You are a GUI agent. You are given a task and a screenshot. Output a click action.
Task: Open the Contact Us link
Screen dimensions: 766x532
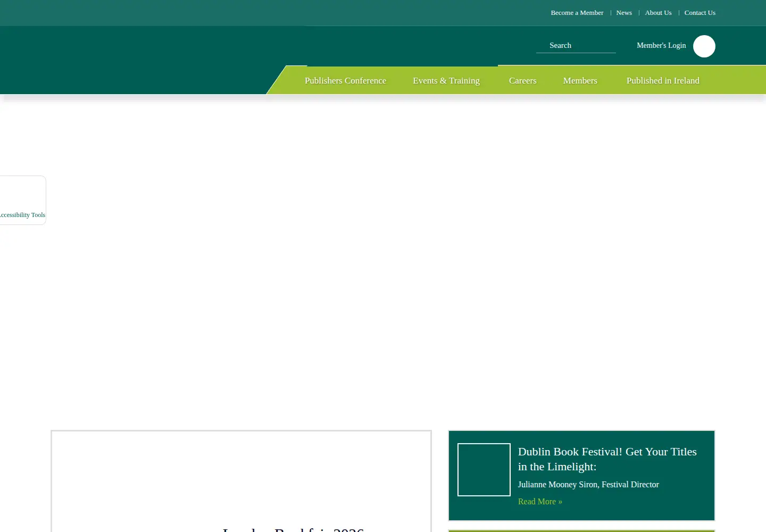pos(700,13)
